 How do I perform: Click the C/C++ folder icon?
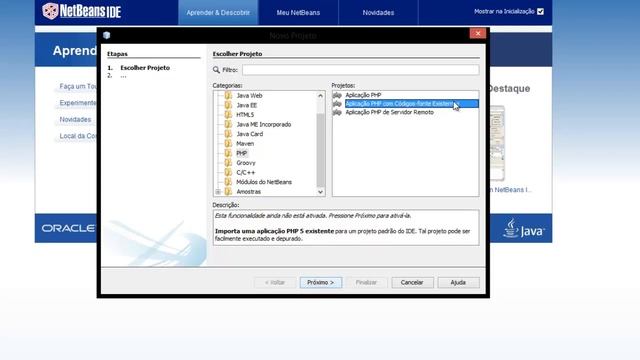pos(228,172)
